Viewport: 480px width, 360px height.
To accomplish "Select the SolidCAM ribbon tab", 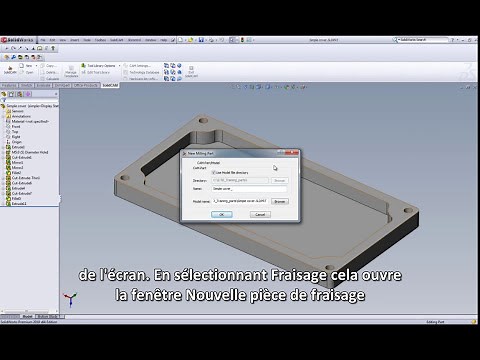I will [x=110, y=85].
